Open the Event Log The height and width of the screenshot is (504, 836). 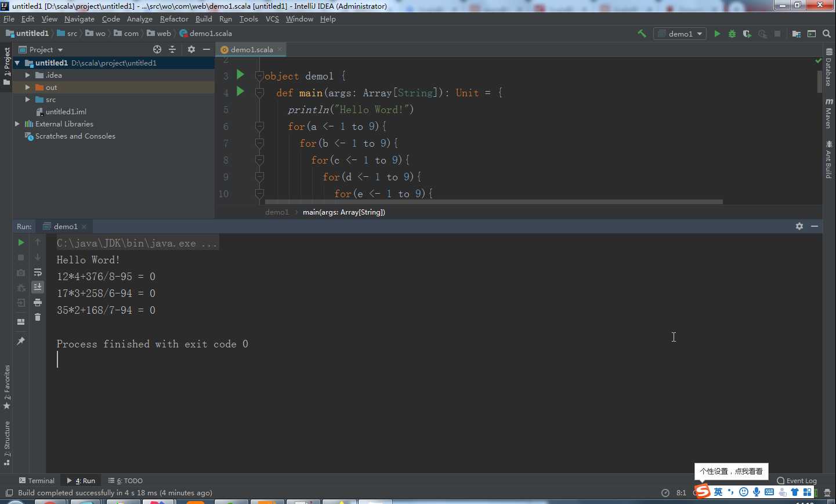click(797, 480)
